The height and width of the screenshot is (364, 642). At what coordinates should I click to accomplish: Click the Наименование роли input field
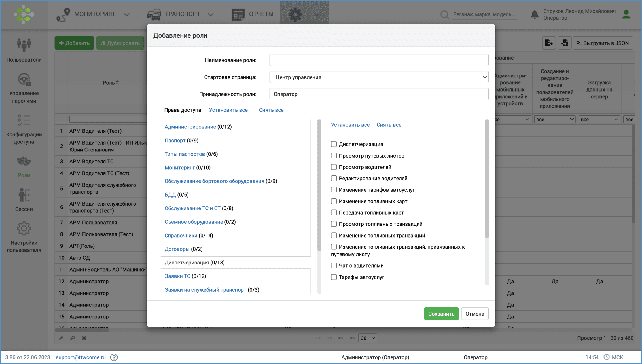(x=379, y=60)
